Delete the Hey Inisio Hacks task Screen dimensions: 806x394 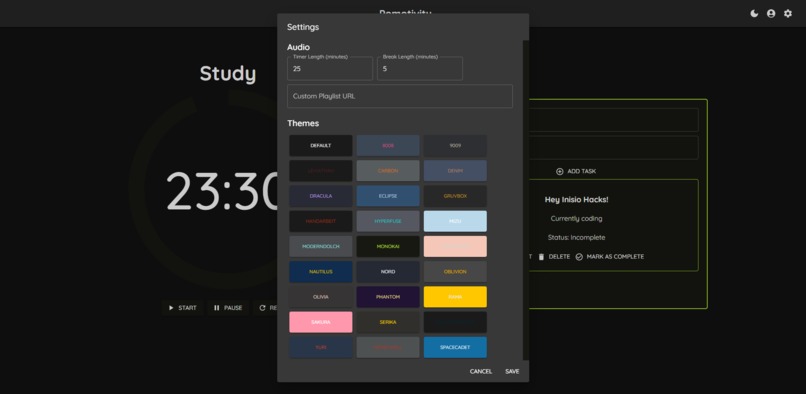[554, 257]
